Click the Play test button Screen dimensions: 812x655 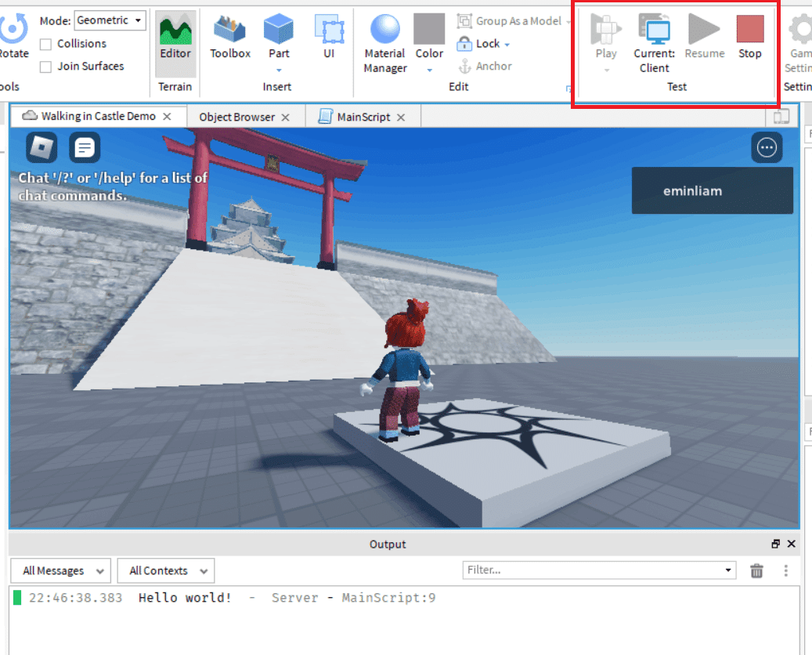[606, 36]
